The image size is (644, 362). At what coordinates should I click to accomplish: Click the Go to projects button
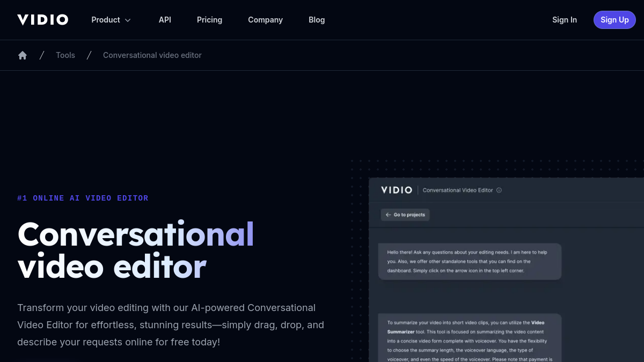pyautogui.click(x=405, y=215)
